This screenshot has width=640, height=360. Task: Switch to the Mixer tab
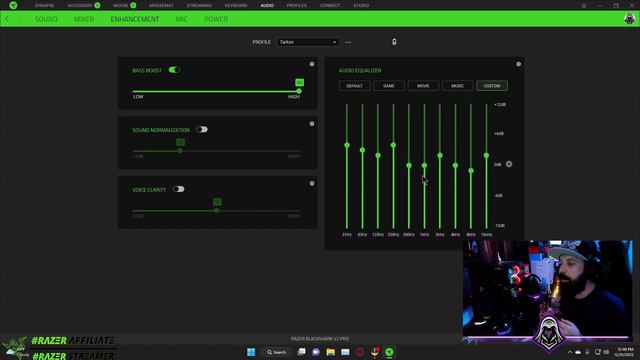pyautogui.click(x=84, y=19)
